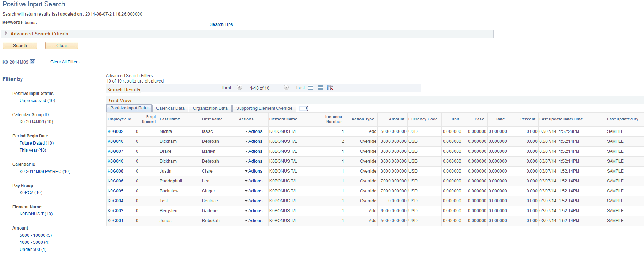Select the Positive Input Data tab
The height and width of the screenshot is (253, 644).
coord(129,108)
